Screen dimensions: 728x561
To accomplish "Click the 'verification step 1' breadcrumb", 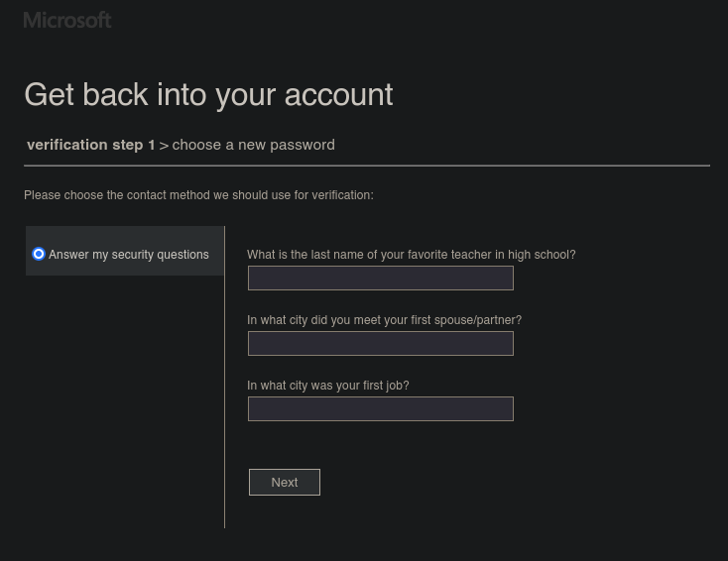I will (90, 145).
